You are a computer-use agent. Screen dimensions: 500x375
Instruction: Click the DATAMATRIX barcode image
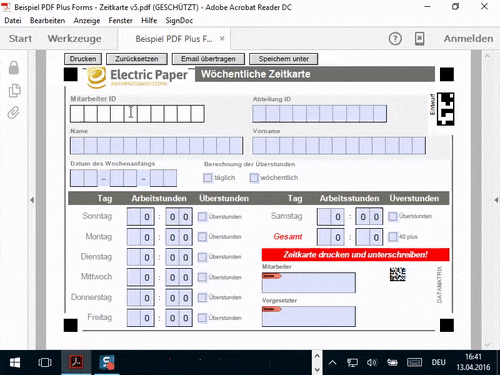(398, 274)
